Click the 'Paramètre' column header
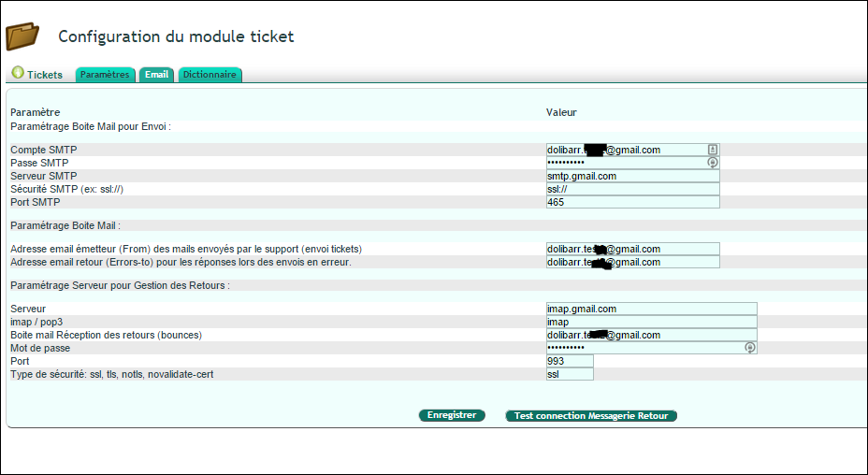 click(x=36, y=112)
